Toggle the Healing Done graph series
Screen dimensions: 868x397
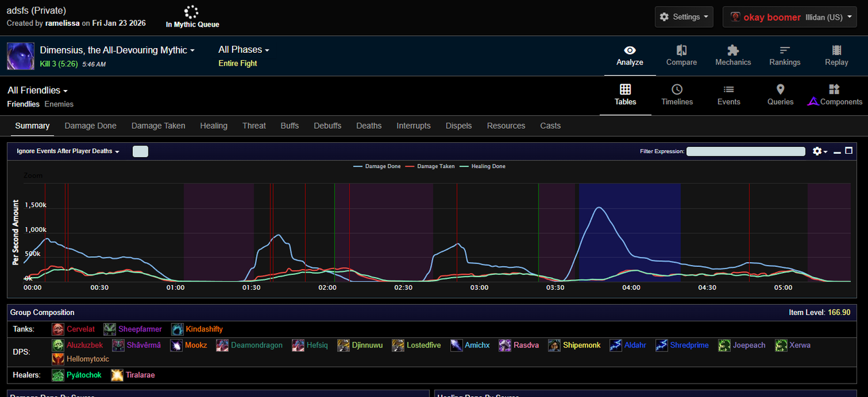(x=482, y=166)
